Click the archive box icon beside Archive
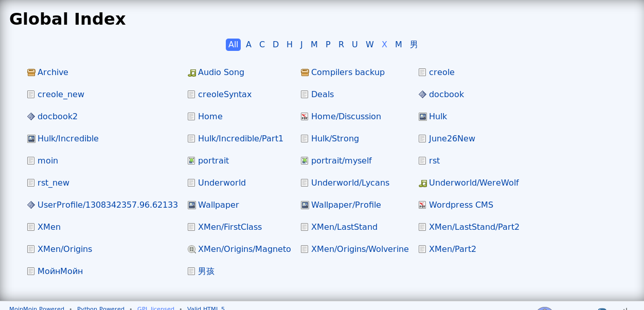The height and width of the screenshot is (310, 644). coord(31,72)
